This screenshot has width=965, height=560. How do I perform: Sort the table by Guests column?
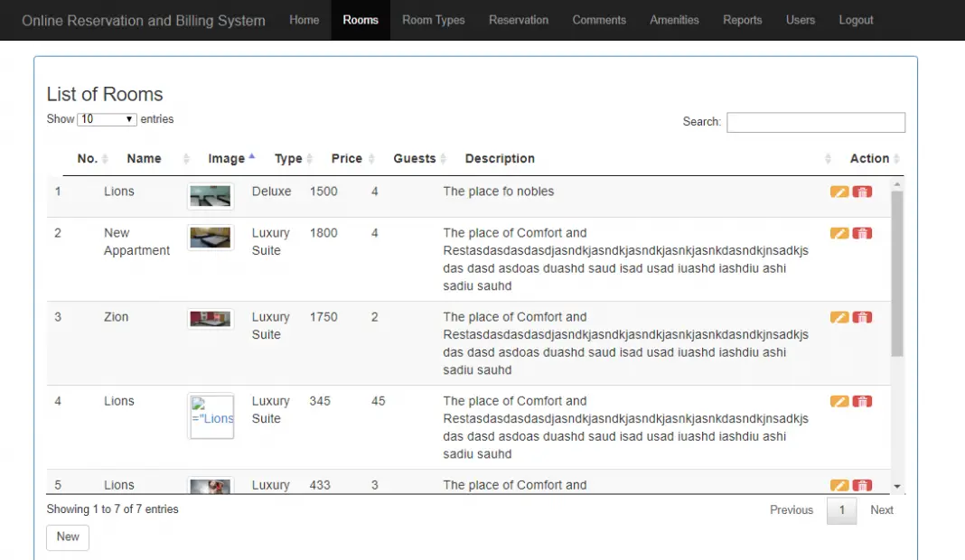tap(415, 159)
